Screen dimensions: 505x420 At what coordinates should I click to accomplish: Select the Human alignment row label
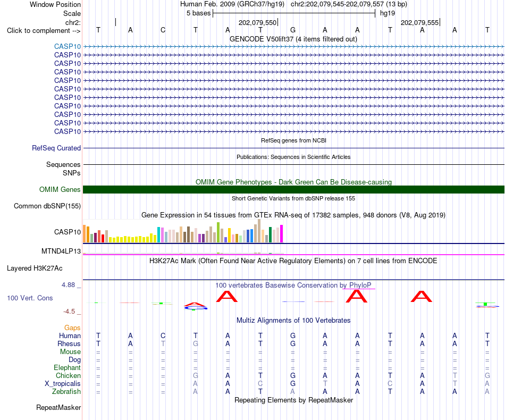click(70, 336)
